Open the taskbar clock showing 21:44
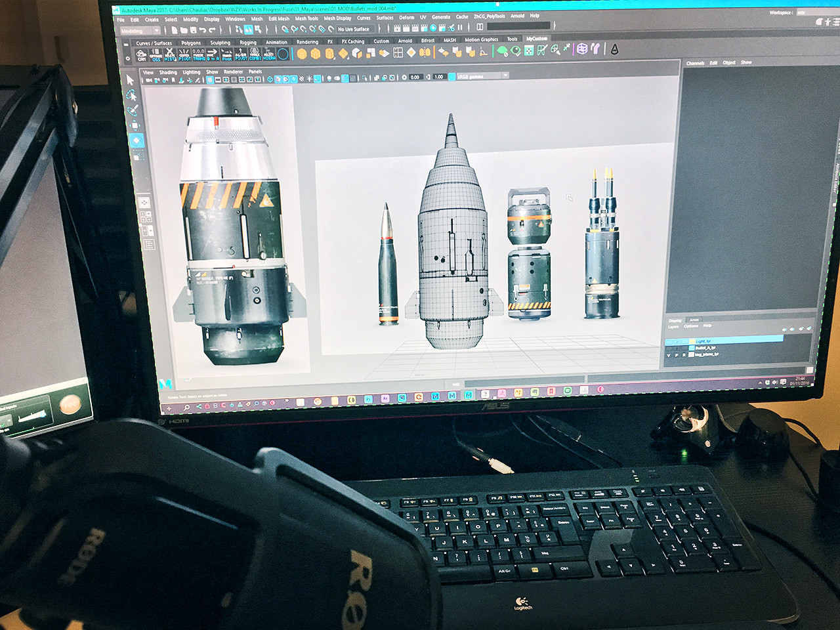The height and width of the screenshot is (630, 840). [800, 381]
